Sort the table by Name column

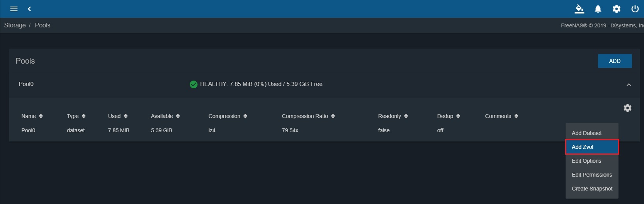click(32, 116)
